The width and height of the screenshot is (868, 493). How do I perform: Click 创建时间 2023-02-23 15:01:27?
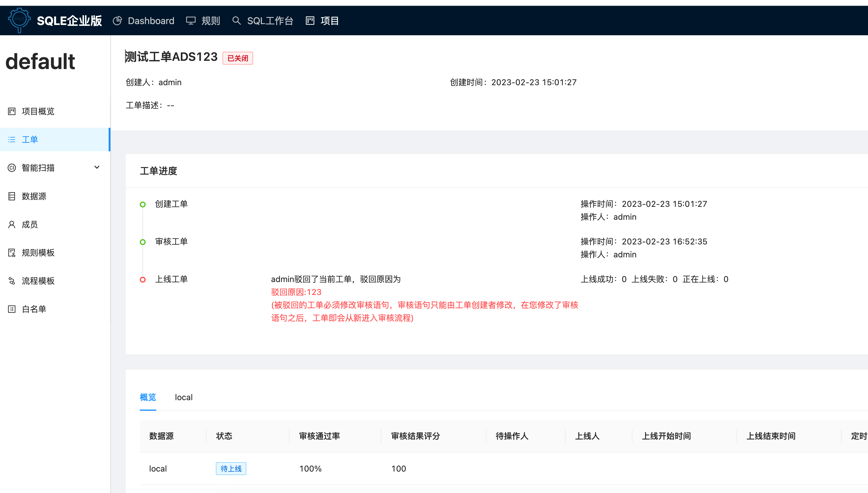[x=513, y=82]
